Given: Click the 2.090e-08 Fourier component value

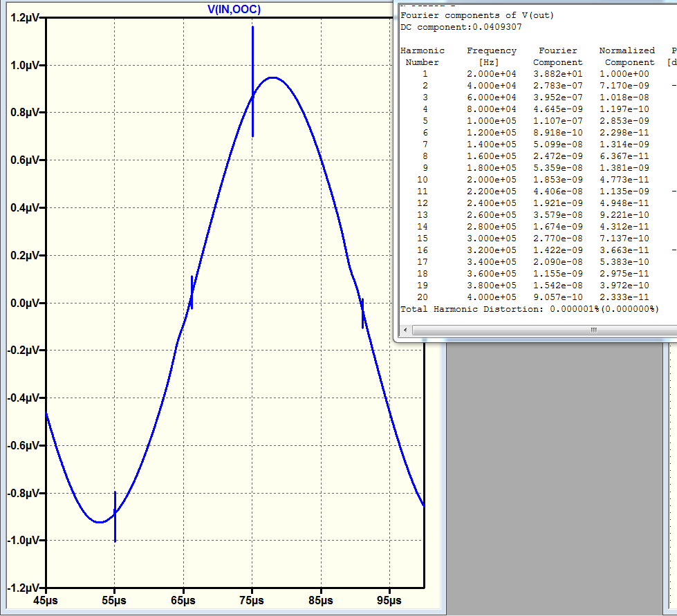Looking at the screenshot, I should point(558,262).
